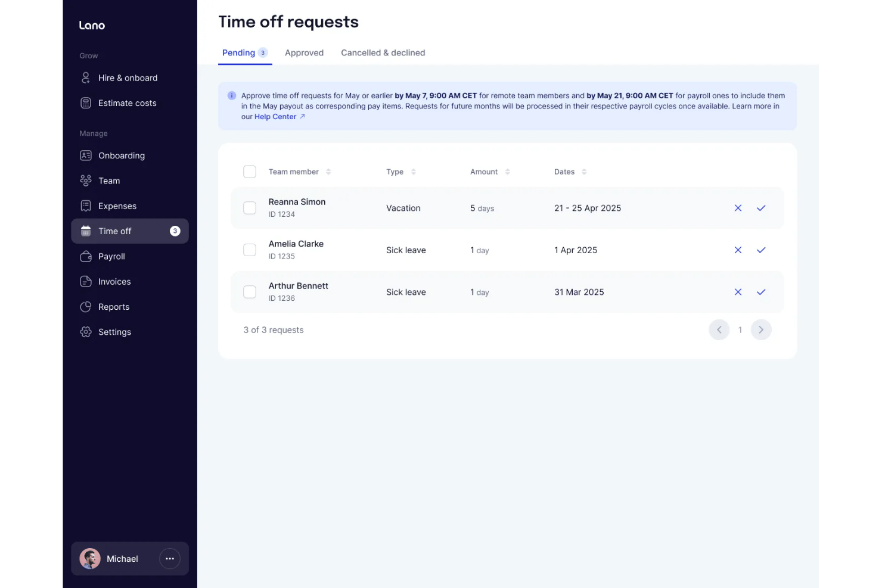Click the Expenses receipt icon

click(86, 206)
